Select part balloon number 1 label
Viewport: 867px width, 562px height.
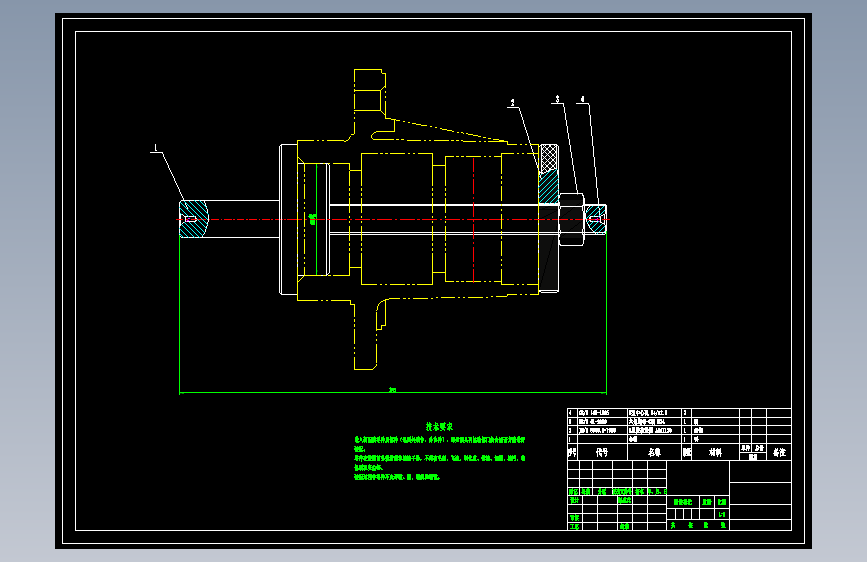156,148
